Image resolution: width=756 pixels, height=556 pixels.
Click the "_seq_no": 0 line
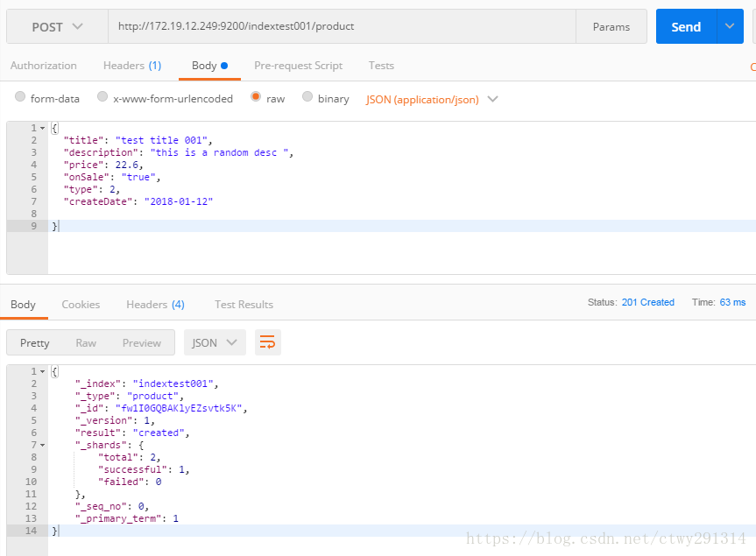point(112,507)
